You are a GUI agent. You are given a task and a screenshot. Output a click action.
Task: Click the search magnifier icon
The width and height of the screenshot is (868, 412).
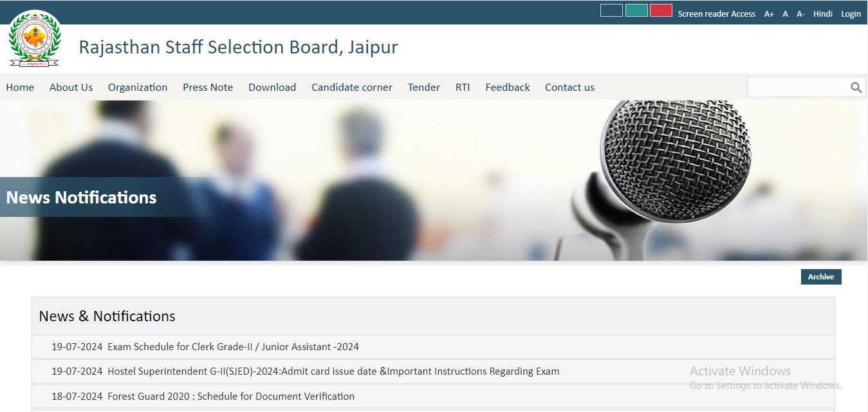(x=856, y=88)
